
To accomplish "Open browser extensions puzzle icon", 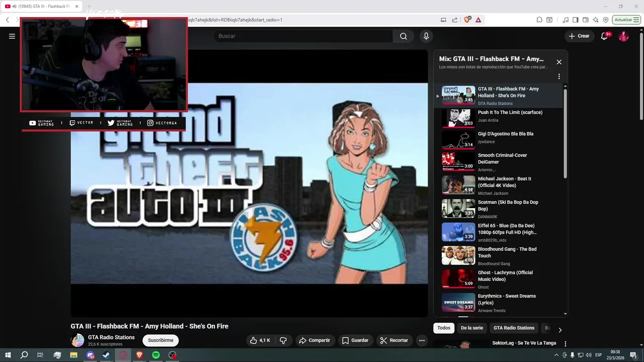I will [539, 20].
